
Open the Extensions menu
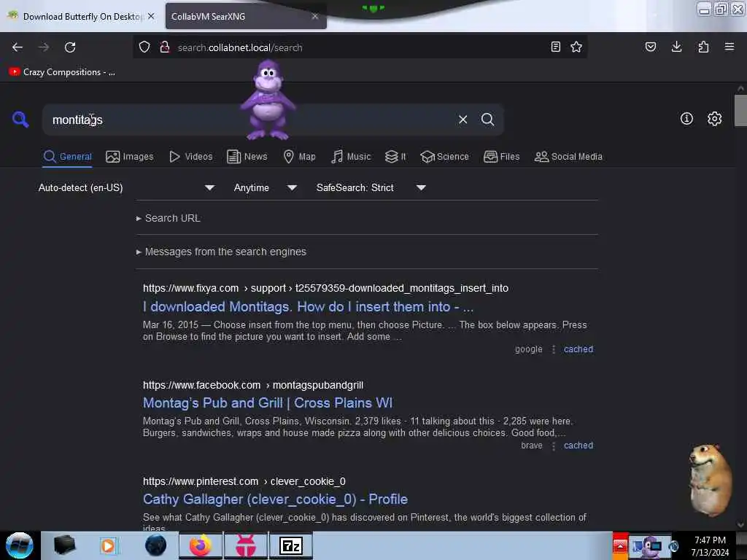click(x=703, y=47)
